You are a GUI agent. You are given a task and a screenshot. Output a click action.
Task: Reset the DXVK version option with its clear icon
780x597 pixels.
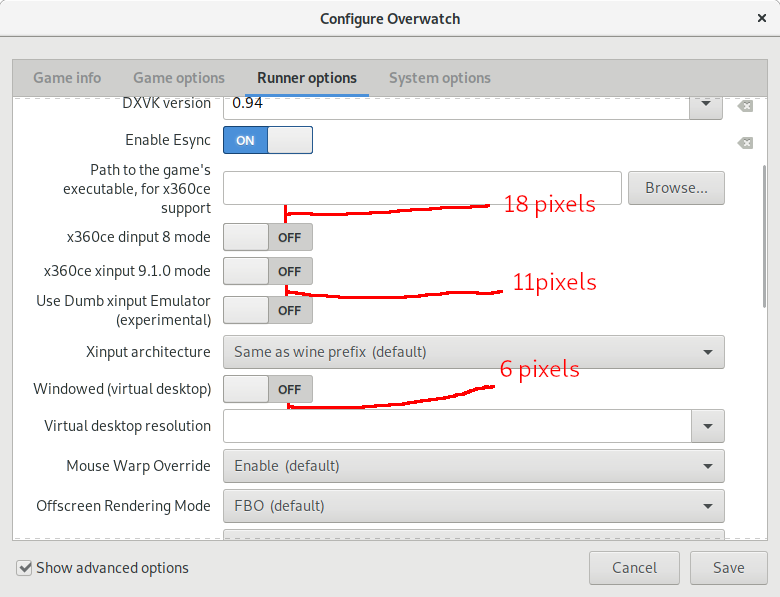click(745, 106)
